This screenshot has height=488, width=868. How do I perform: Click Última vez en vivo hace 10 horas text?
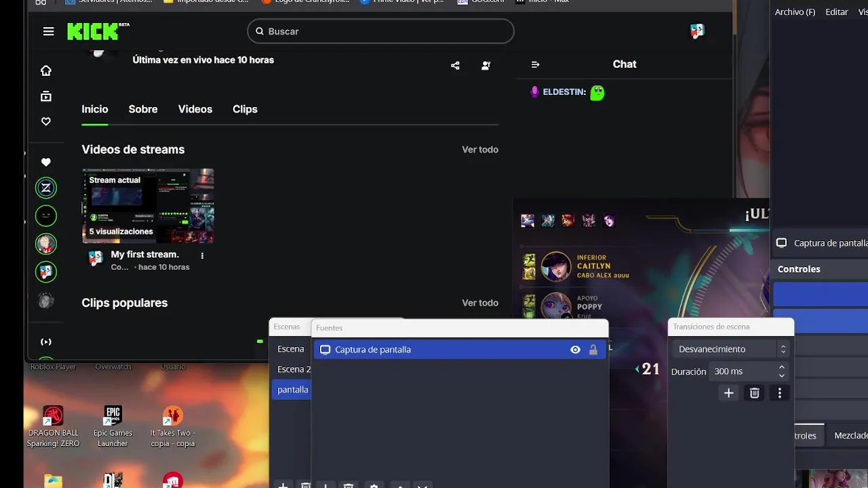[203, 60]
